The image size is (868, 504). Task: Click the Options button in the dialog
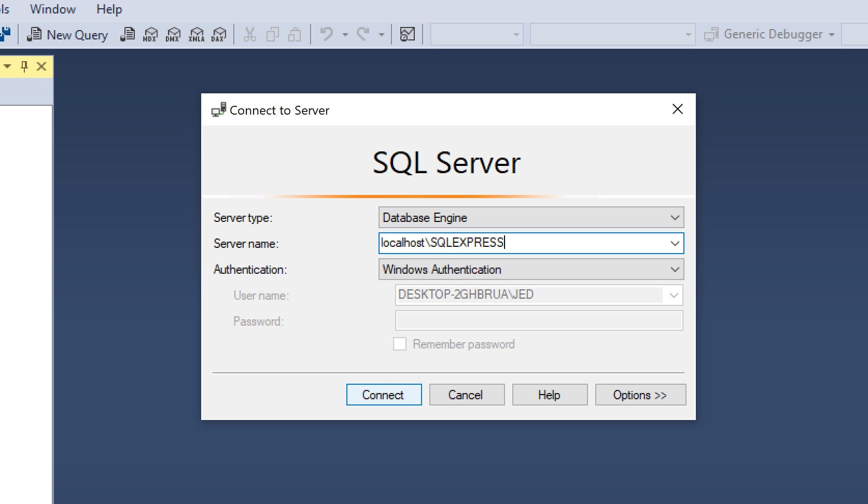pyautogui.click(x=640, y=395)
